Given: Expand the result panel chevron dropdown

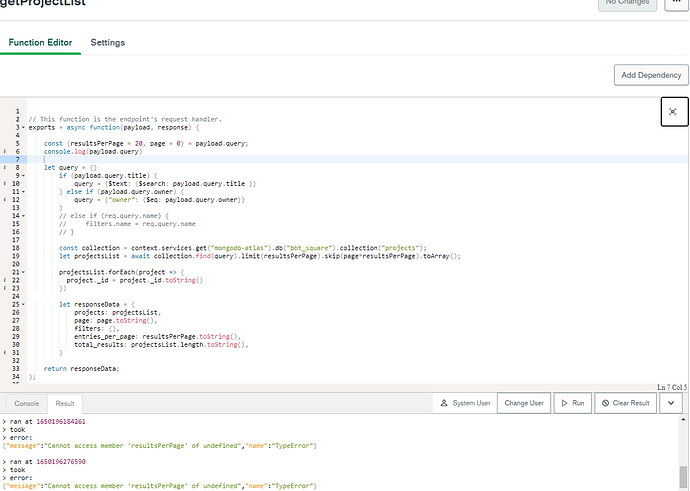Looking at the screenshot, I should (x=671, y=403).
